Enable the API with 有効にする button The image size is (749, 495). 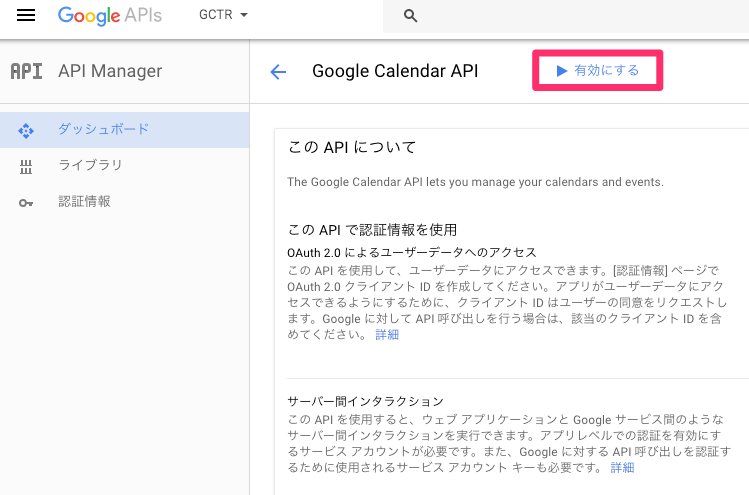coord(598,70)
